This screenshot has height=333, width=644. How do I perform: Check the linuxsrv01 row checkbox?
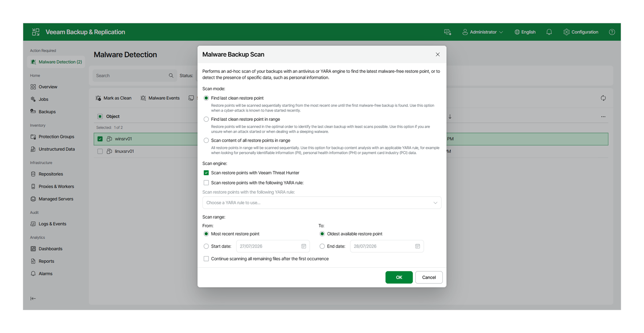100,151
